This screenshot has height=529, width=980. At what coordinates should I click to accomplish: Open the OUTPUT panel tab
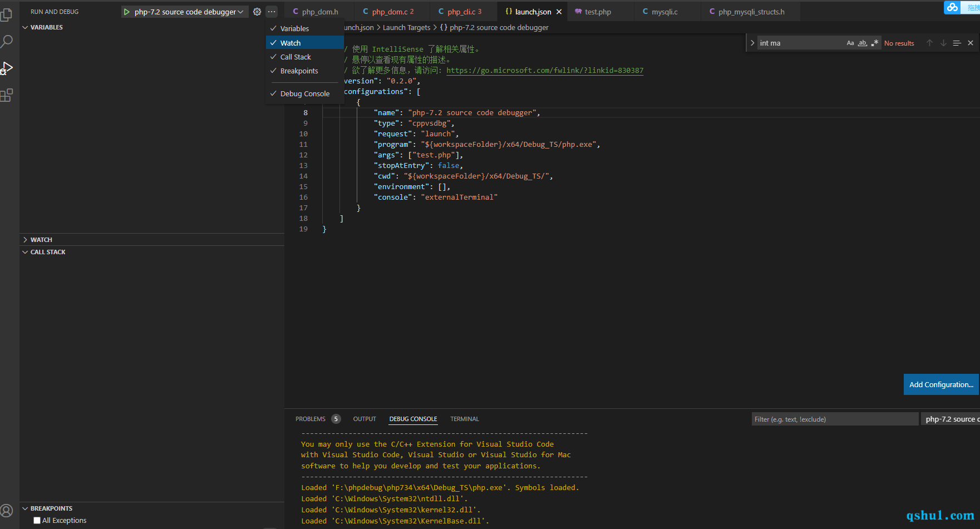point(365,419)
